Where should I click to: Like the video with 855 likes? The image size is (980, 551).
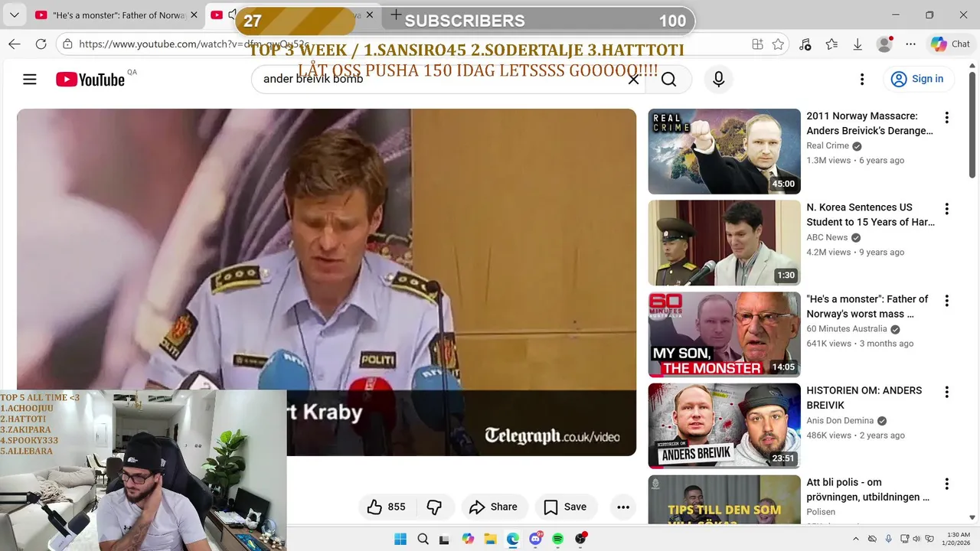[388, 507]
